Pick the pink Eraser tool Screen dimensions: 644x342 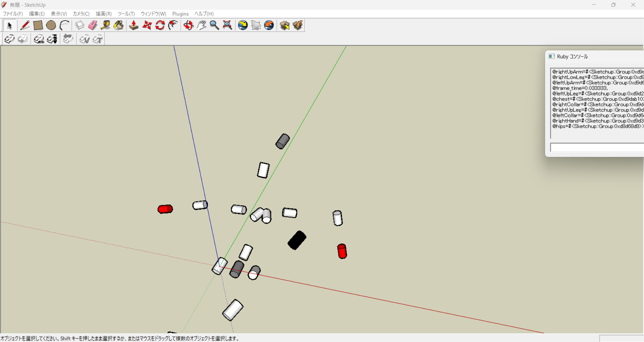coord(93,25)
